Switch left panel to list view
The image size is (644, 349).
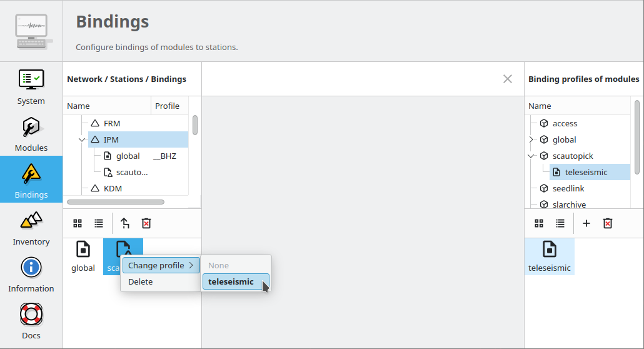point(99,223)
